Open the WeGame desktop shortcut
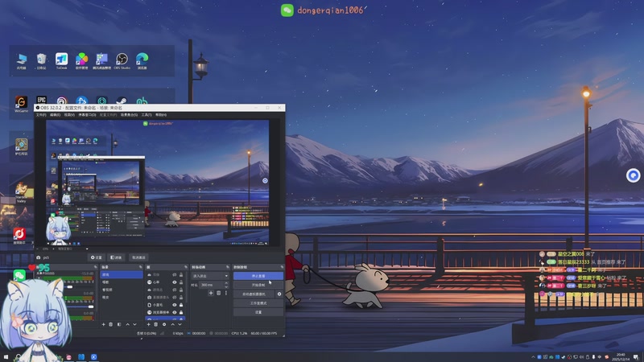 tap(22, 104)
